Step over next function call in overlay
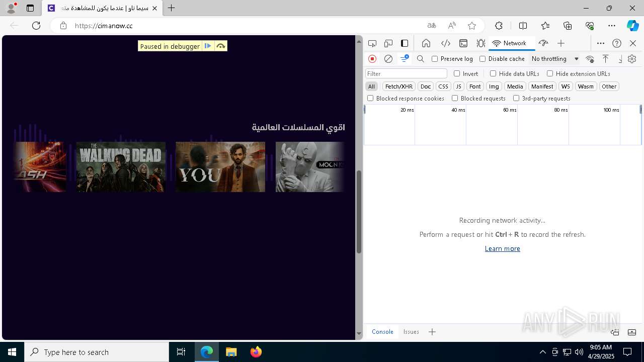This screenshot has height=362, width=644. 220,46
